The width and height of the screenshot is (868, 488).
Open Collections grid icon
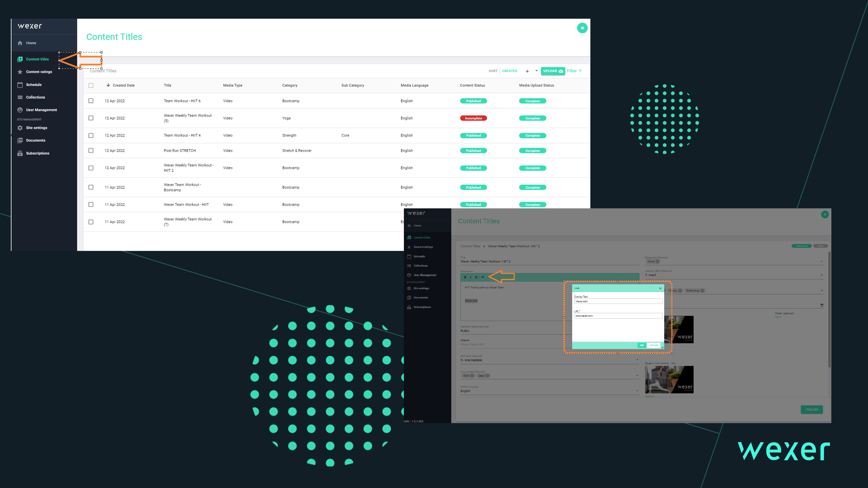(x=20, y=97)
